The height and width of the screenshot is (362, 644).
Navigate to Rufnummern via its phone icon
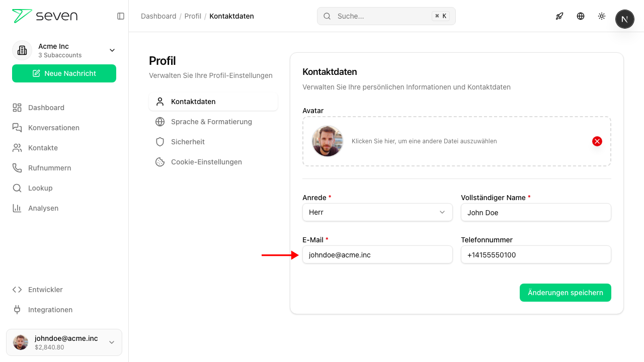click(x=49, y=168)
